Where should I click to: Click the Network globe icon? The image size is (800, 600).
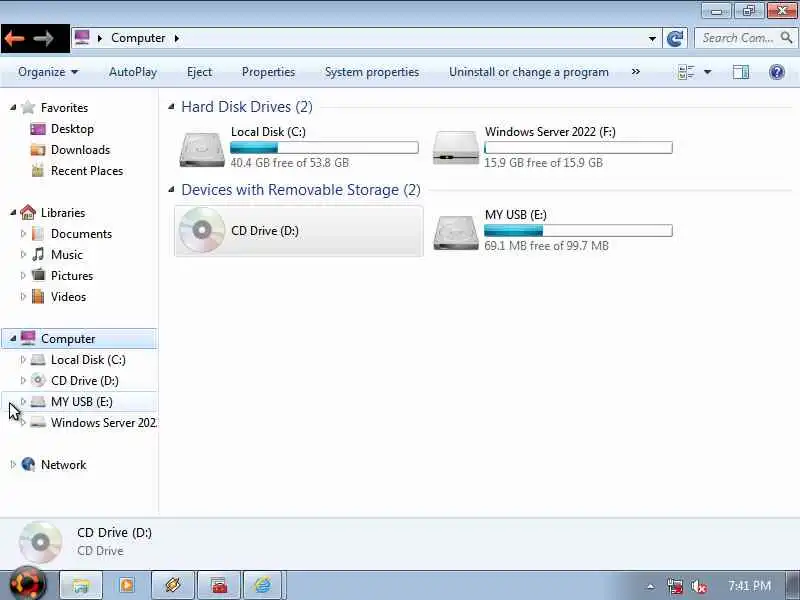(29, 464)
